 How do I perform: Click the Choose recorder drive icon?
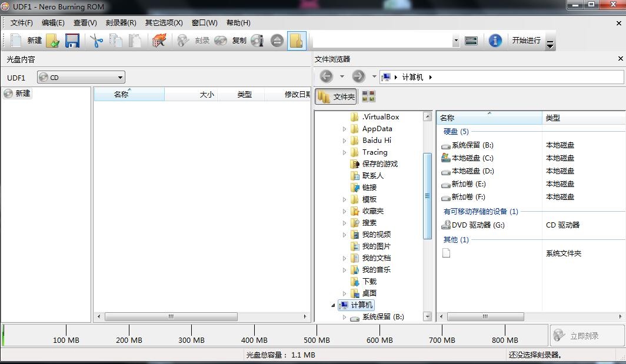click(471, 41)
